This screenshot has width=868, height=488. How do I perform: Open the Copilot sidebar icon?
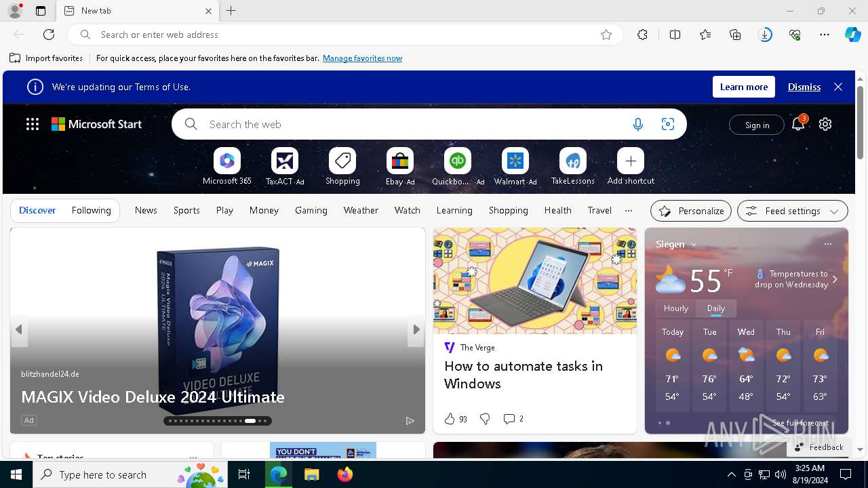852,35
